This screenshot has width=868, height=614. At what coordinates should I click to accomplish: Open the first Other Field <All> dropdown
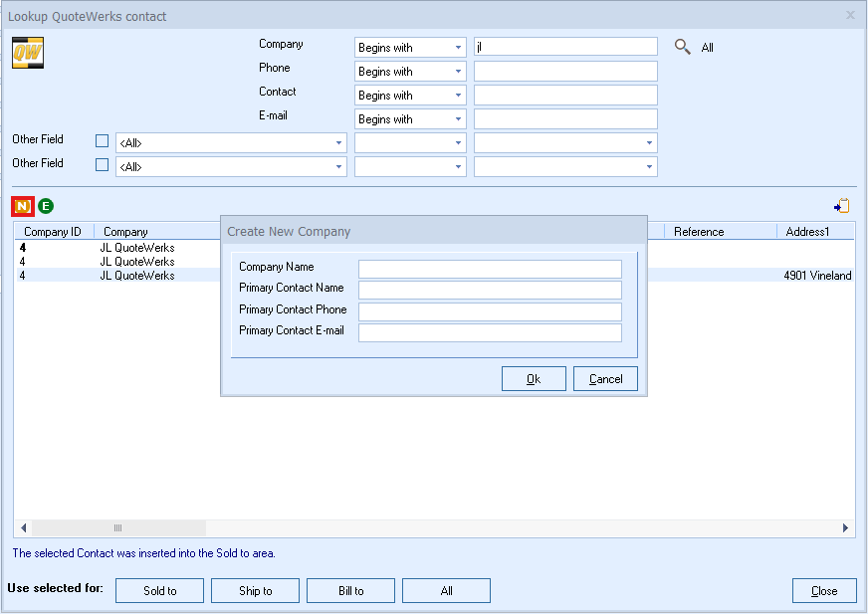point(231,143)
